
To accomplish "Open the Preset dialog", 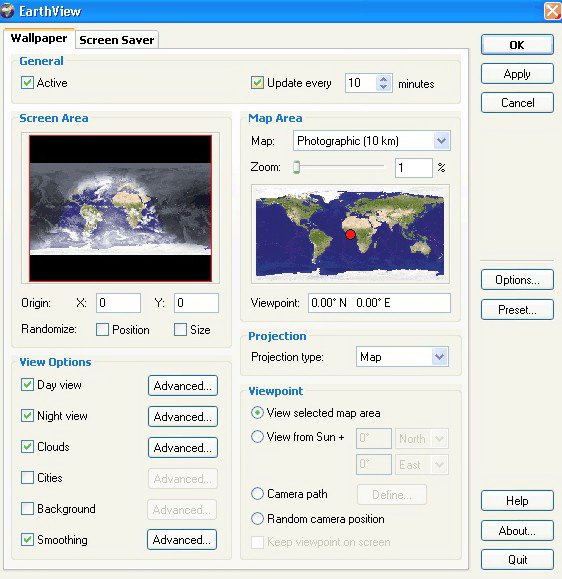I will [517, 309].
